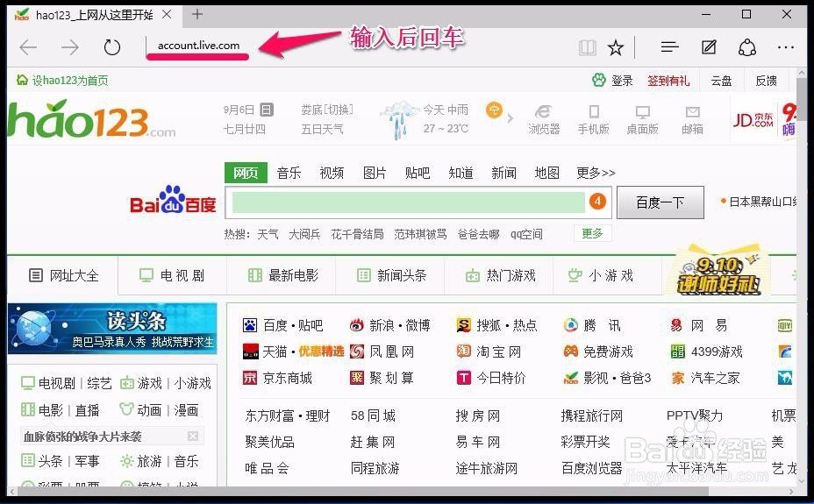Image resolution: width=814 pixels, height=504 pixels.
Task: Expand 更多>> search categories
Action: tap(596, 173)
